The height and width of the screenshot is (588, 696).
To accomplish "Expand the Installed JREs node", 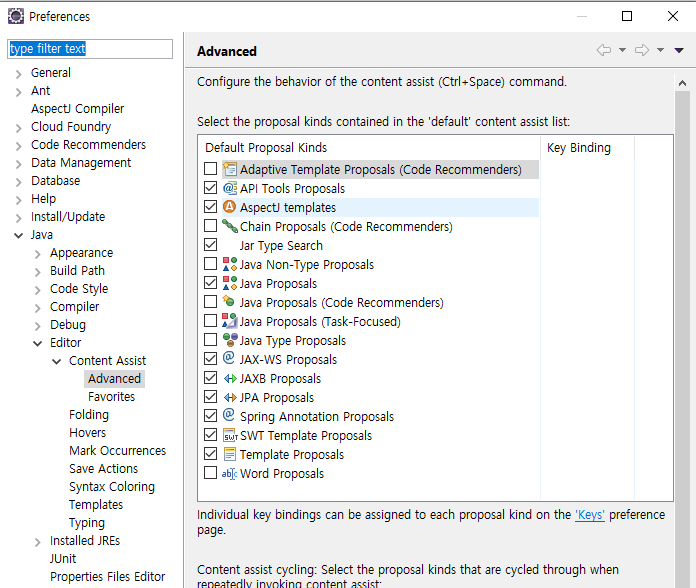I will point(38,542).
